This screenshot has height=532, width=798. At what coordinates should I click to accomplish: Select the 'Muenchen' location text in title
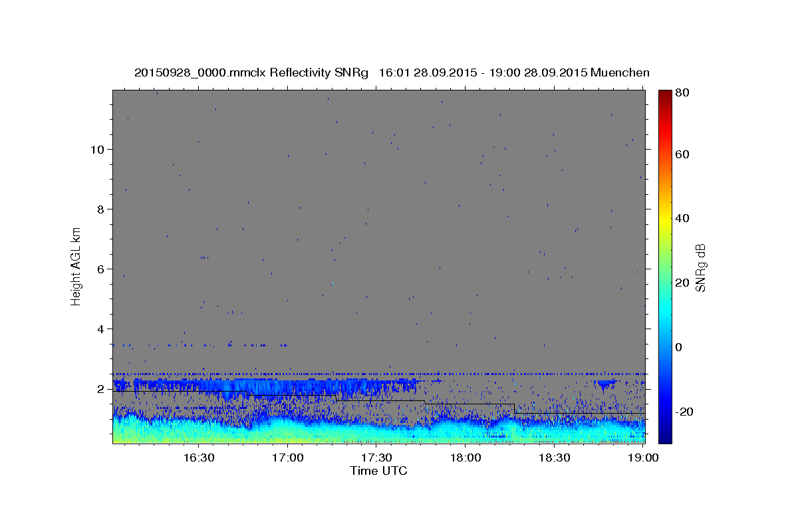pyautogui.click(x=620, y=72)
